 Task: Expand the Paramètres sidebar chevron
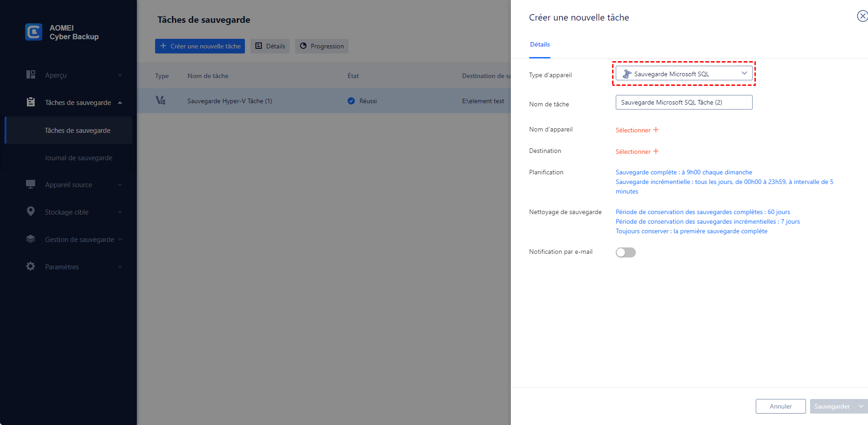coord(120,267)
